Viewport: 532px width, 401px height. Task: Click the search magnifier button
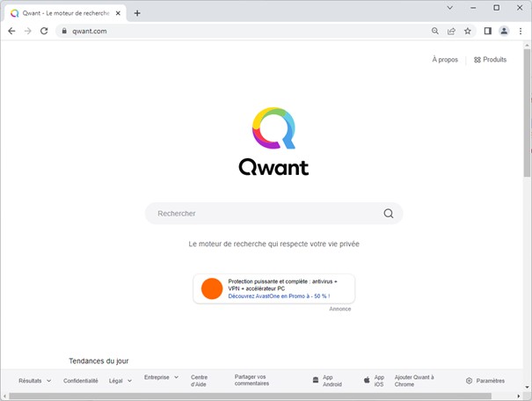389,214
